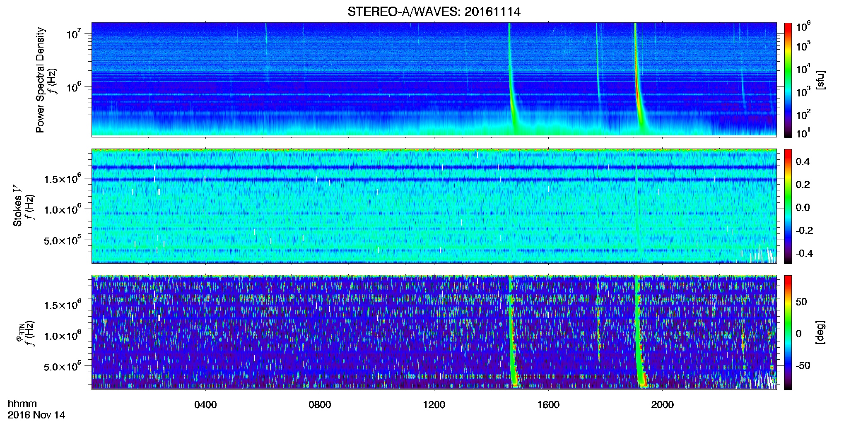Click the 0400 time axis label
Image resolution: width=868 pixels, height=447 pixels.
click(x=205, y=404)
